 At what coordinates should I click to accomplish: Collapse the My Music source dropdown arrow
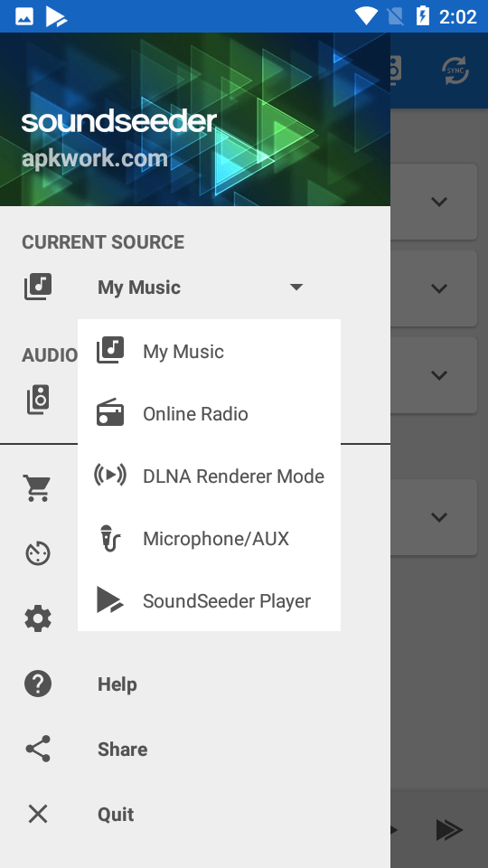(296, 287)
